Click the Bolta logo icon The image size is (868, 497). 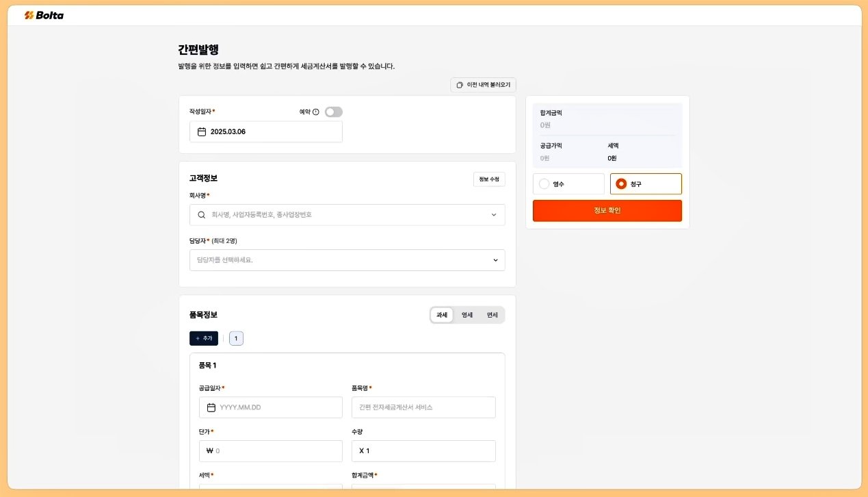point(29,15)
